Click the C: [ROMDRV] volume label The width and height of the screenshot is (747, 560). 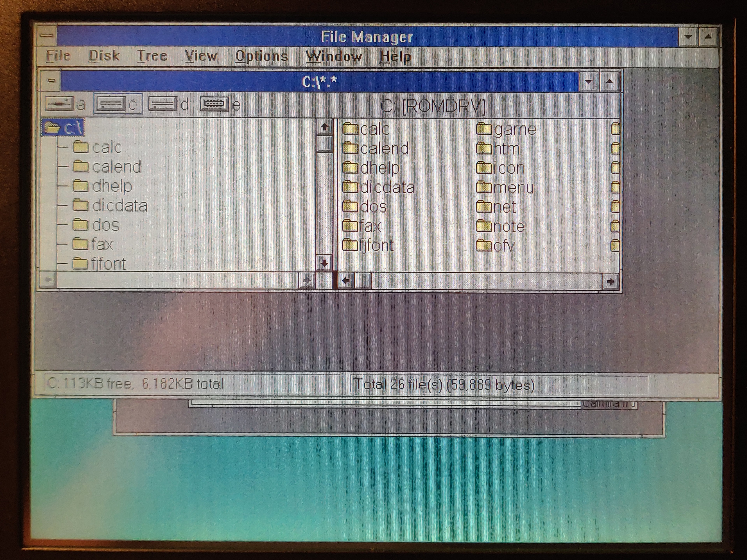click(433, 106)
